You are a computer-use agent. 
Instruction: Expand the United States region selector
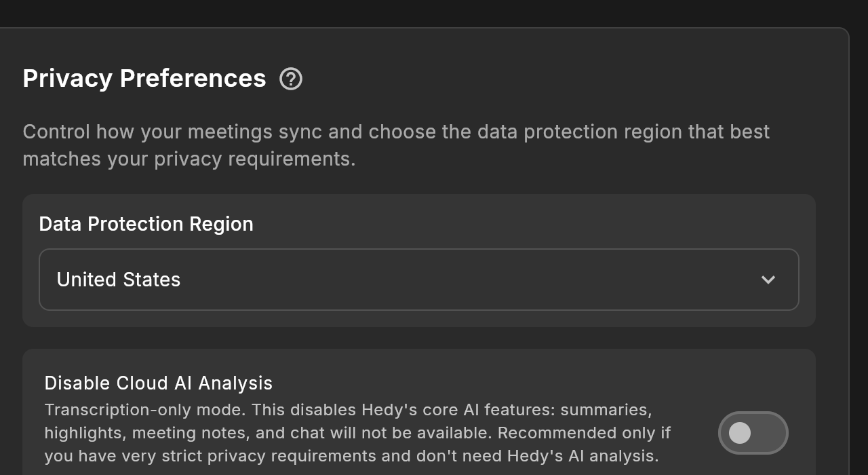coord(418,280)
